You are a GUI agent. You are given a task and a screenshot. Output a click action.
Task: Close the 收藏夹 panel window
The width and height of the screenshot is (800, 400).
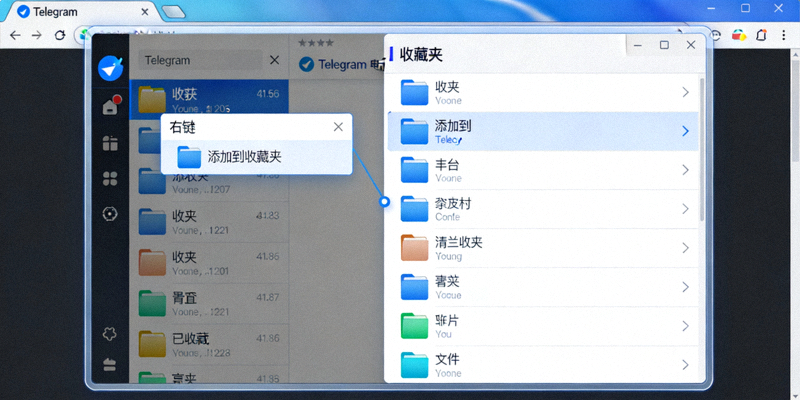tap(691, 45)
